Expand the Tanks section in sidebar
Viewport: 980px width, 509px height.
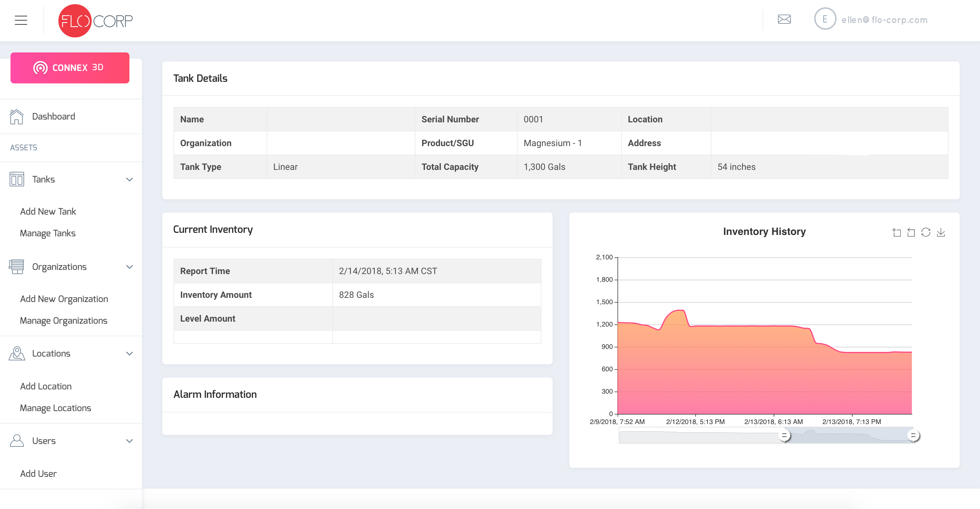(x=130, y=179)
